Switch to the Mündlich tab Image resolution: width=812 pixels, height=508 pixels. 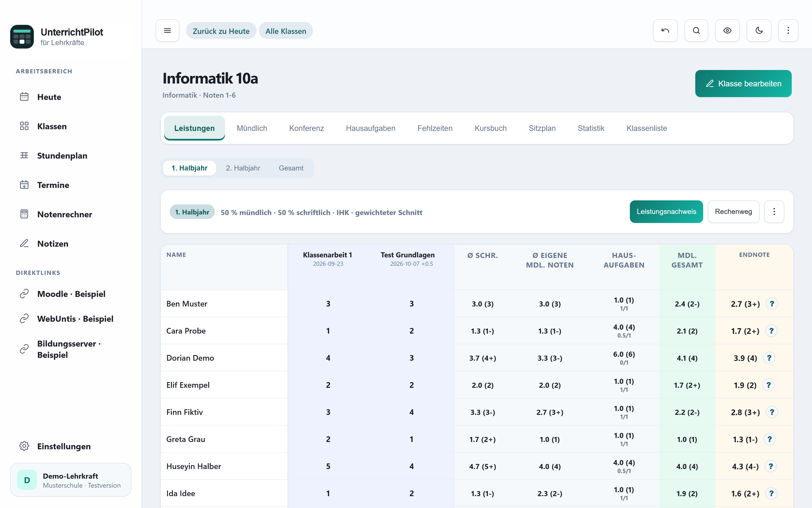pyautogui.click(x=252, y=128)
